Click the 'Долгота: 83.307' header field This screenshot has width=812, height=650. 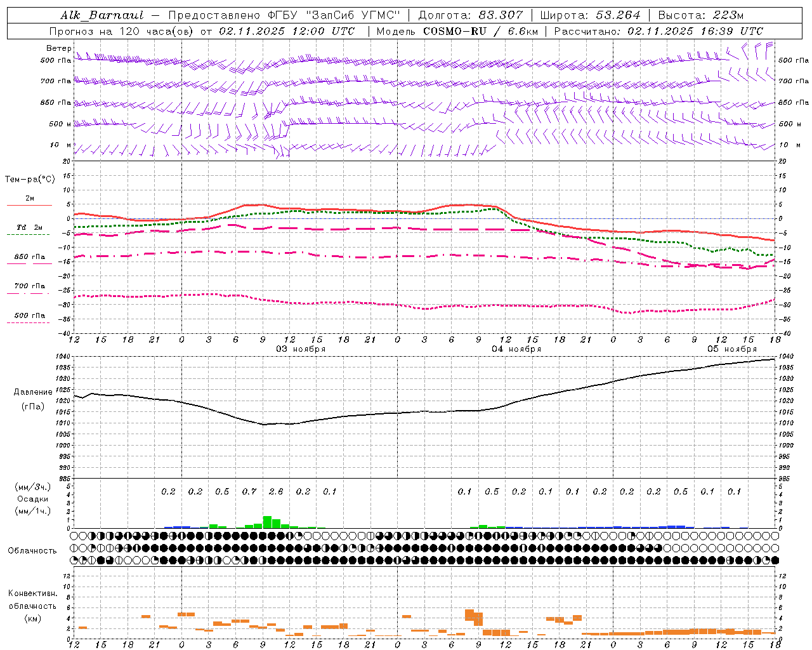[471, 15]
